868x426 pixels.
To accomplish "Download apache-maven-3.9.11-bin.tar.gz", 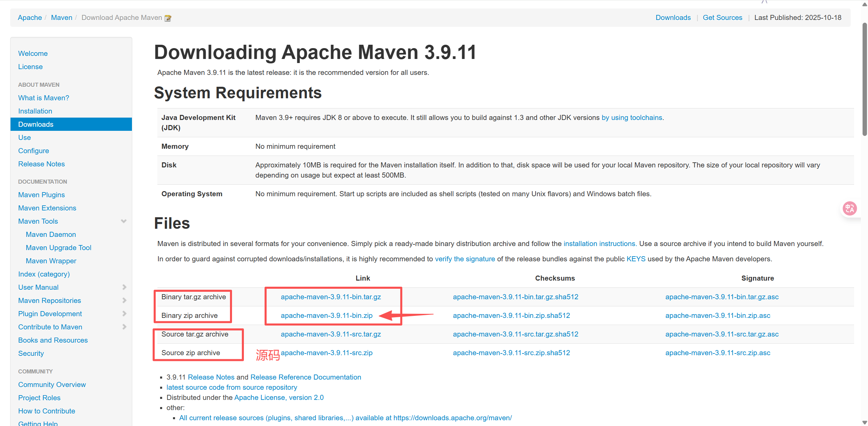I will tap(330, 297).
